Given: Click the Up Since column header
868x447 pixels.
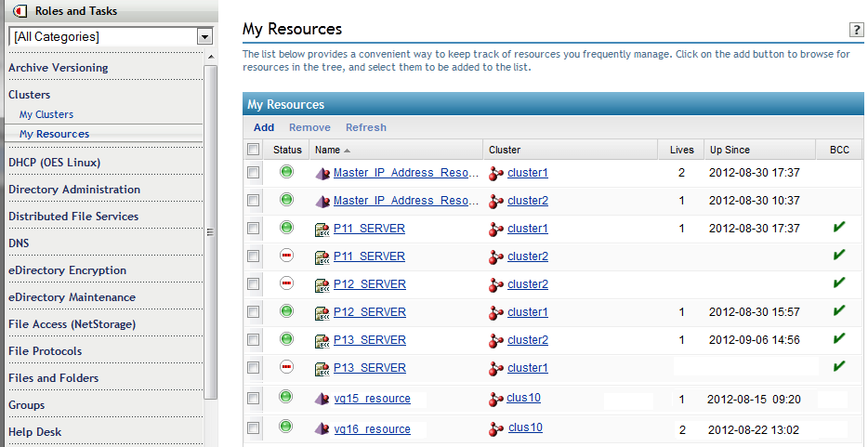Looking at the screenshot, I should (x=730, y=150).
